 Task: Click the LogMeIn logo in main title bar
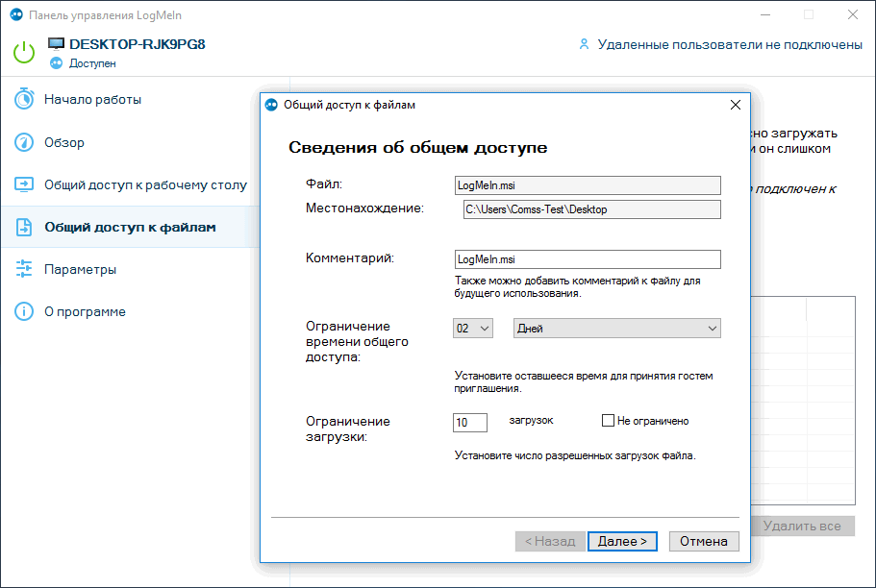point(16,14)
